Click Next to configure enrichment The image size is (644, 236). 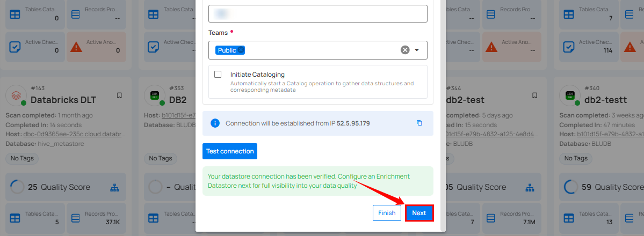coord(419,213)
